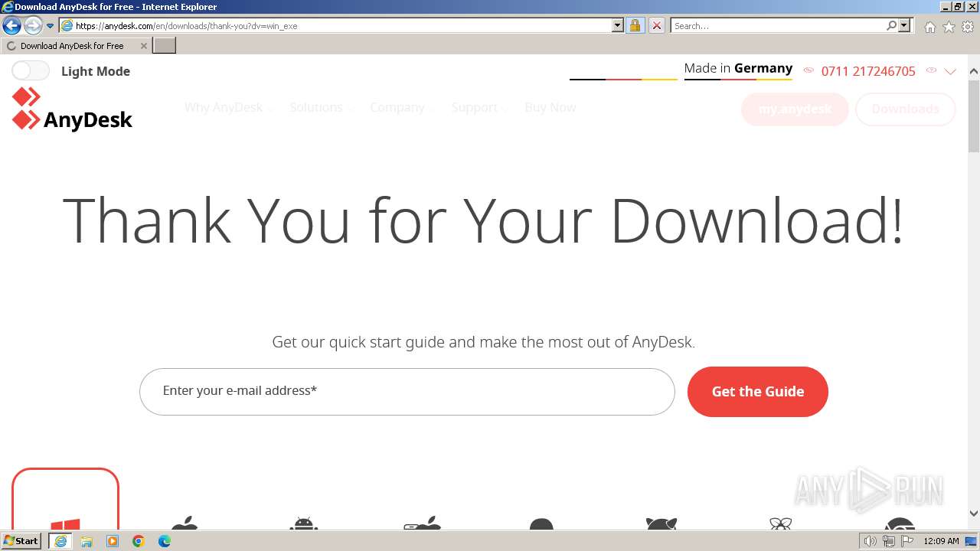Click the browser Forward arrow

coord(32,26)
